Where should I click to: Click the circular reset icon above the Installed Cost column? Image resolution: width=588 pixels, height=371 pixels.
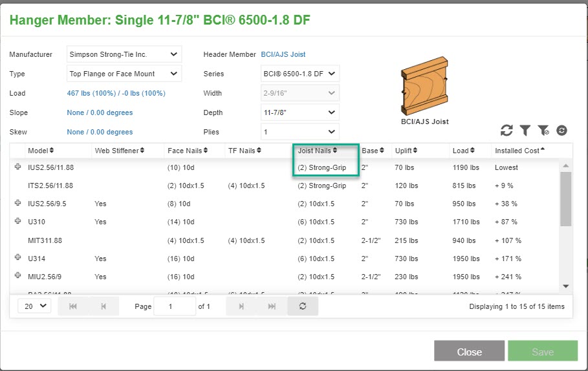(561, 131)
